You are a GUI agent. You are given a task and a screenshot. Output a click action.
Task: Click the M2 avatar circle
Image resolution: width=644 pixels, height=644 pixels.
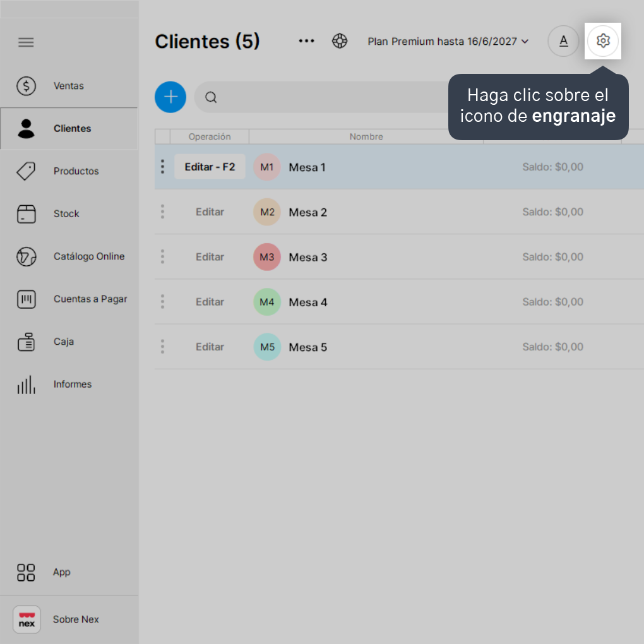coord(267,212)
